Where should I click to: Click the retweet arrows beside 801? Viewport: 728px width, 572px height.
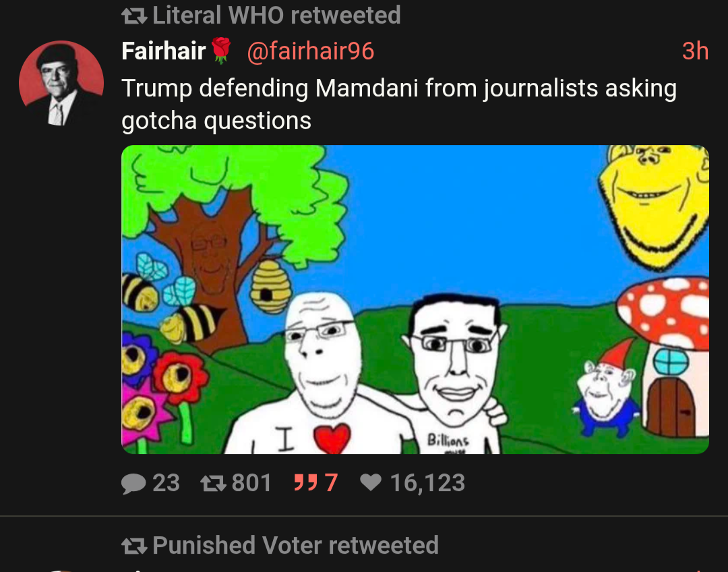[x=212, y=483]
